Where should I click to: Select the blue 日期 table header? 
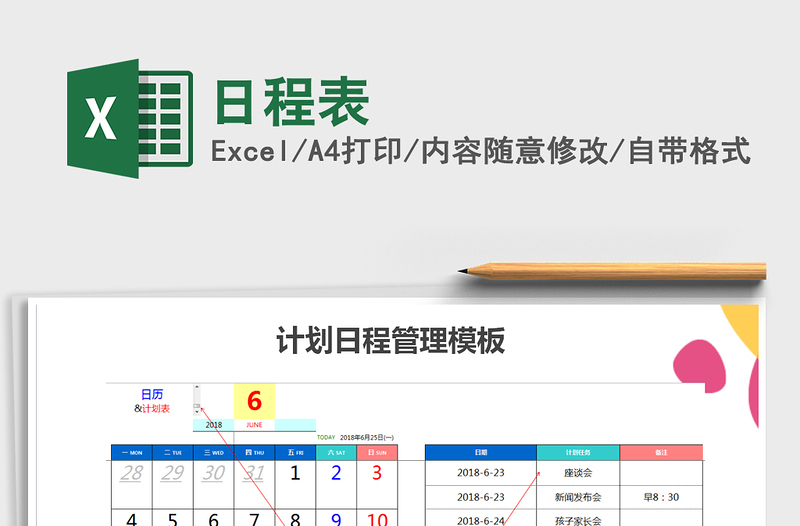[481, 453]
